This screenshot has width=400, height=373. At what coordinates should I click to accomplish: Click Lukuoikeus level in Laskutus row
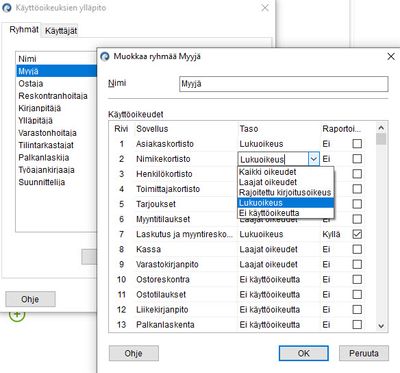(261, 234)
